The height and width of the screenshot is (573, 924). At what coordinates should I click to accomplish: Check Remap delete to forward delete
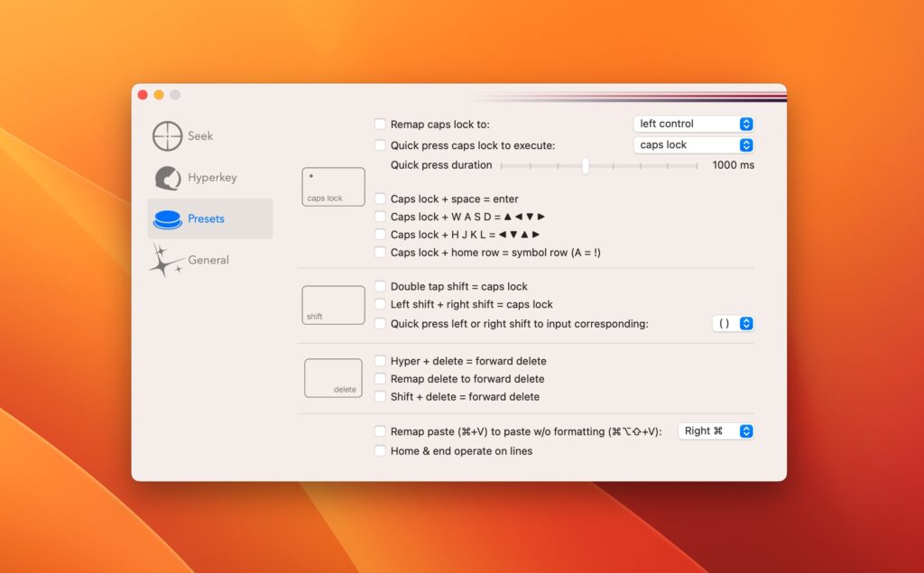380,378
